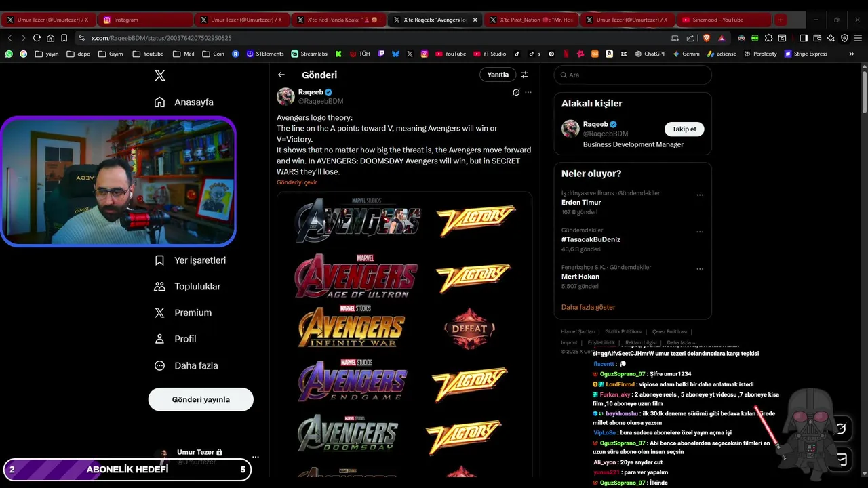Screen dimensions: 868x488
Task: Open Raqeeb's avatar on the post
Action: click(x=285, y=96)
